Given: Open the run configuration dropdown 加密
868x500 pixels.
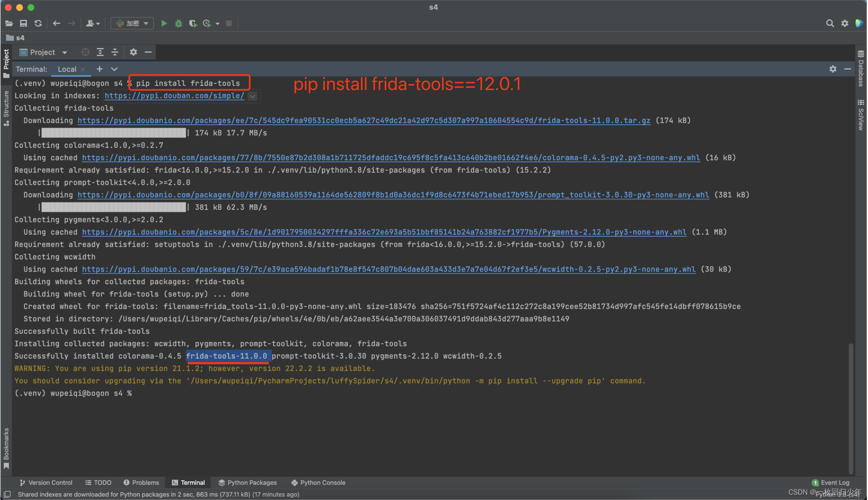Looking at the screenshot, I should [x=132, y=23].
